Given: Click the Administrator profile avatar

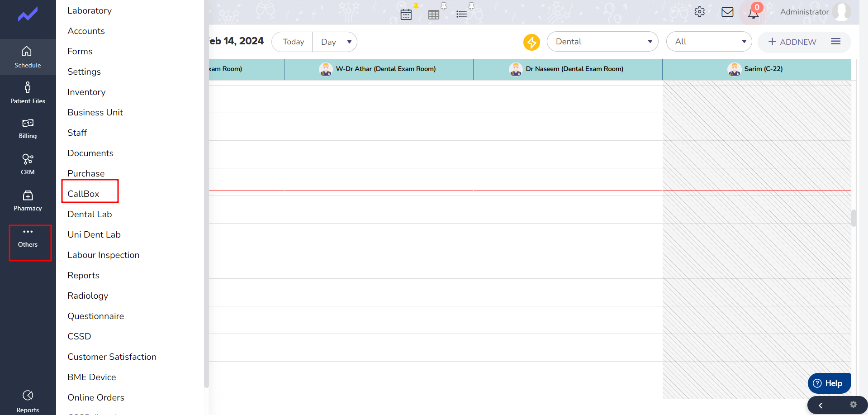Looking at the screenshot, I should (x=841, y=12).
